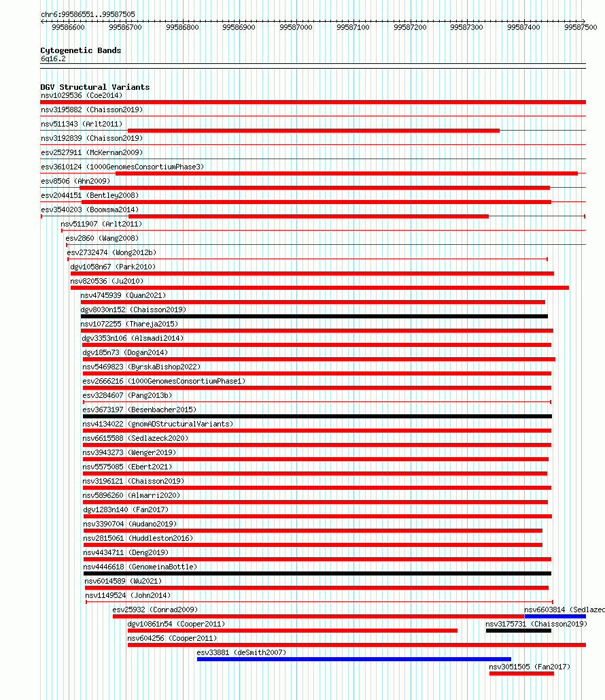Select nsv4434711 (Deng2019) label
The height and width of the screenshot is (700, 605).
[x=126, y=552]
